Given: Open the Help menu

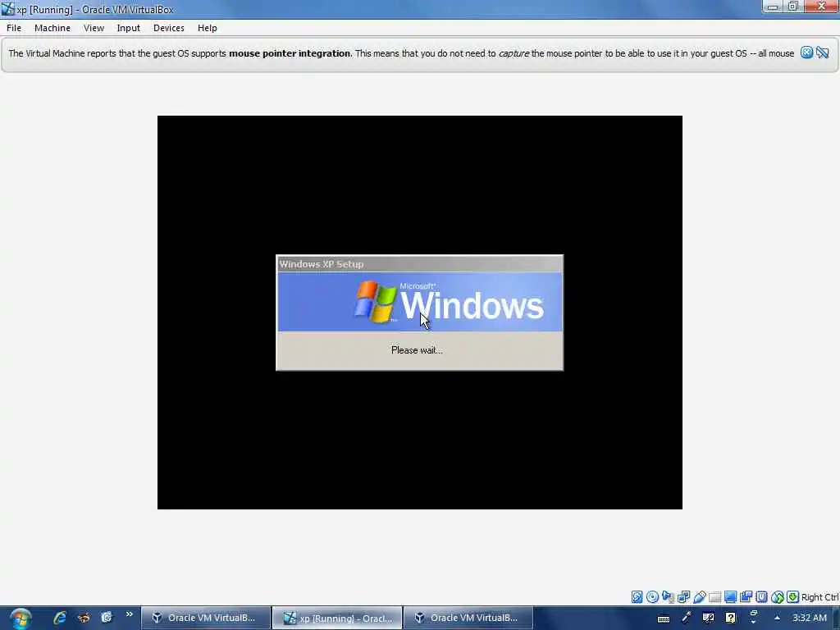Looking at the screenshot, I should [x=208, y=28].
